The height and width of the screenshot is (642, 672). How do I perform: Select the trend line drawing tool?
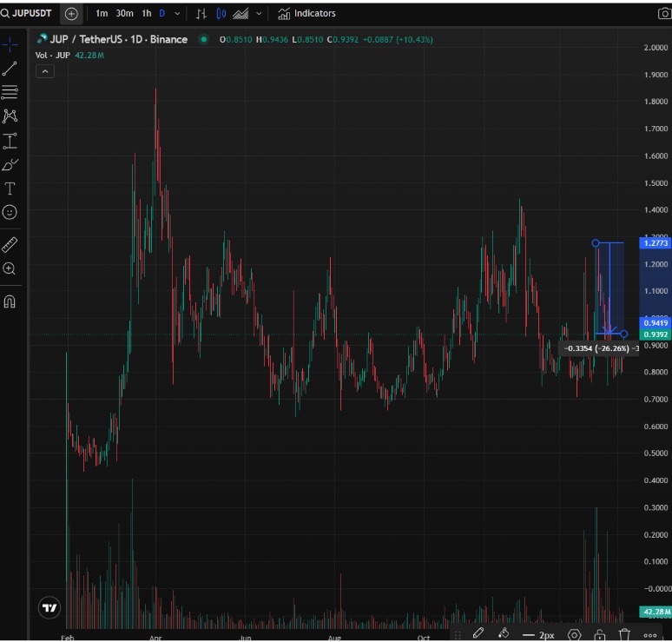click(10, 69)
